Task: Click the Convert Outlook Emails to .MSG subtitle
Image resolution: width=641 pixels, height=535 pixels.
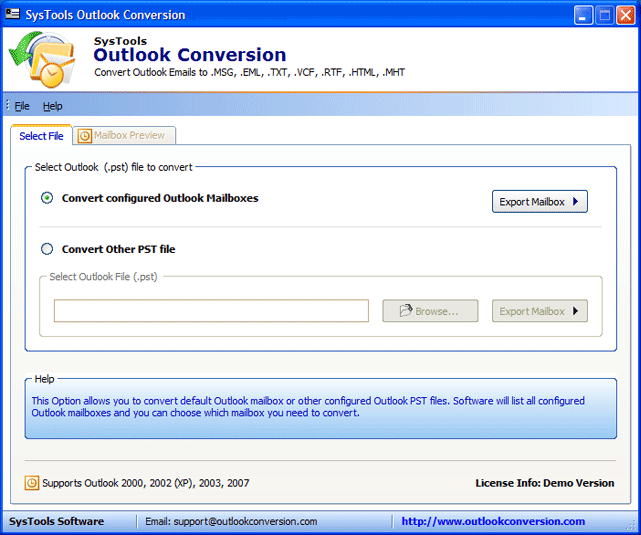Action: pyautogui.click(x=249, y=72)
